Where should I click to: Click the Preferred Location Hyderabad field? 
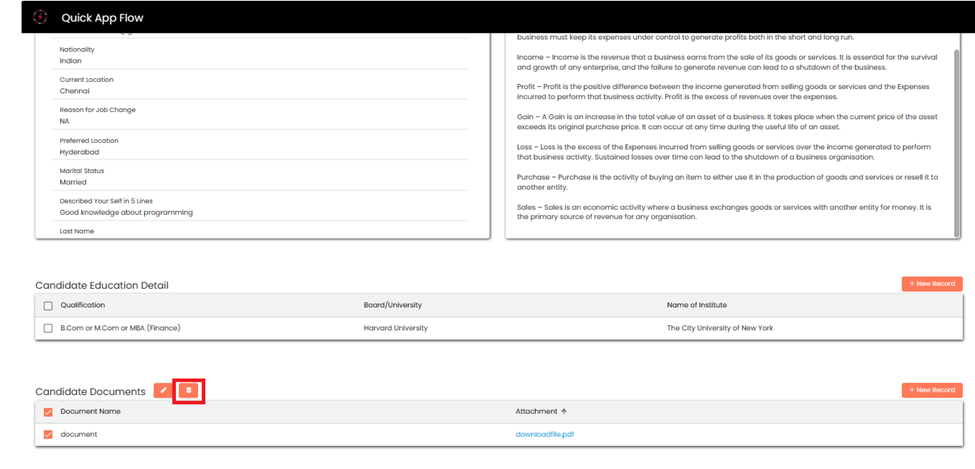[82, 152]
